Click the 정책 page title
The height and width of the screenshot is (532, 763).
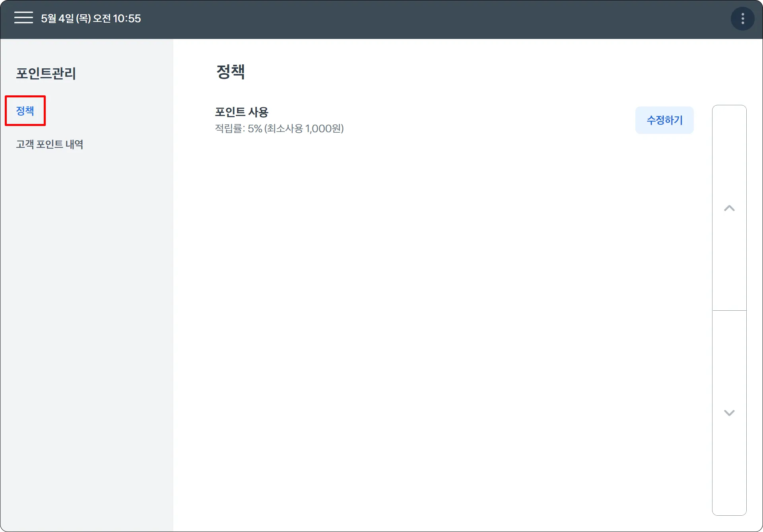click(x=231, y=72)
